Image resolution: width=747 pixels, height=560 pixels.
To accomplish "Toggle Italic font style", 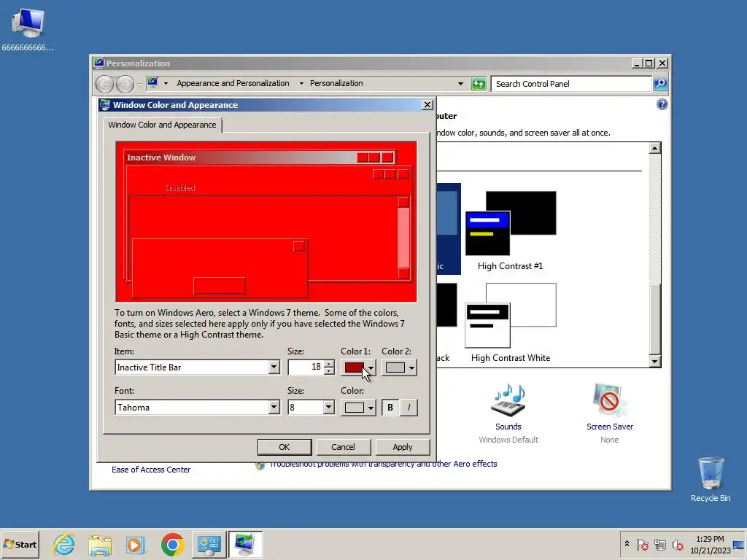I will tap(409, 408).
